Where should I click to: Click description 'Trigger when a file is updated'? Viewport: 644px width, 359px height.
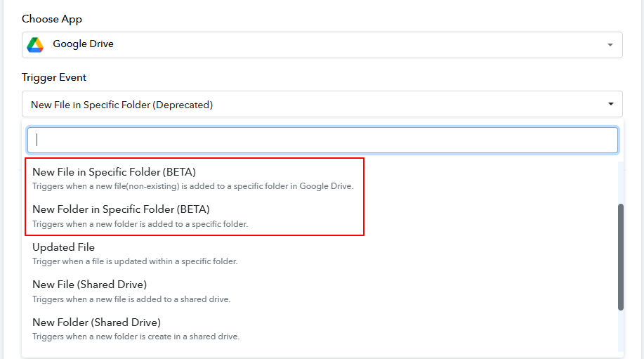point(135,261)
